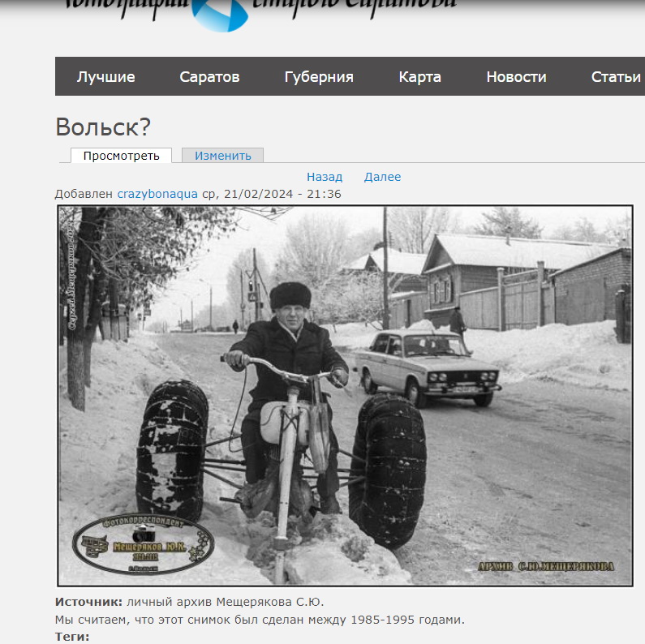Click the Вольск? page heading

(103, 127)
